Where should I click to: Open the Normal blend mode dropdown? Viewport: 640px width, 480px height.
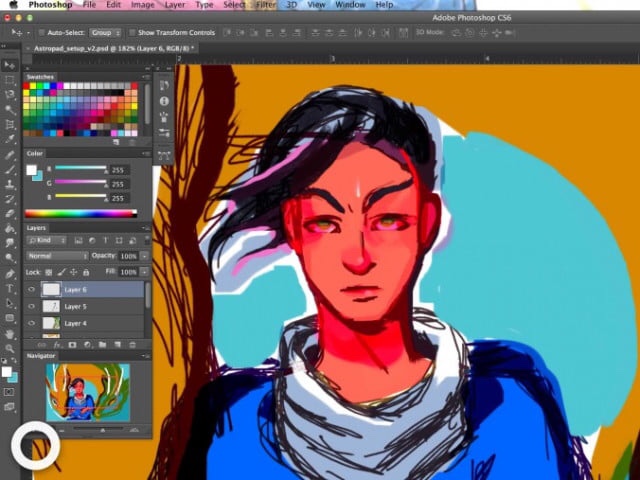(57, 256)
